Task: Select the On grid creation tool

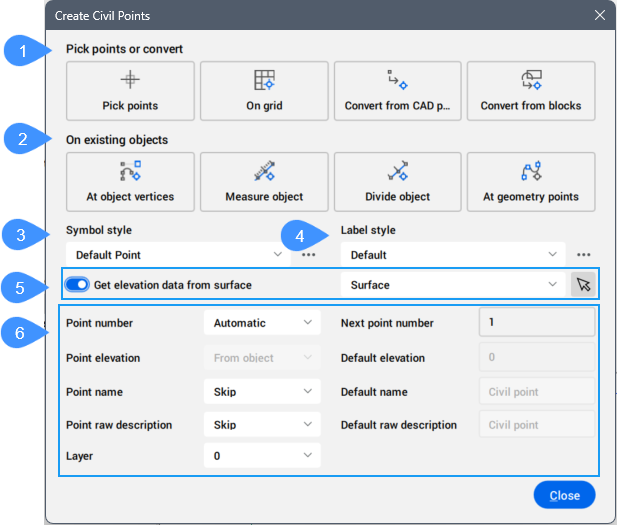Action: point(264,91)
